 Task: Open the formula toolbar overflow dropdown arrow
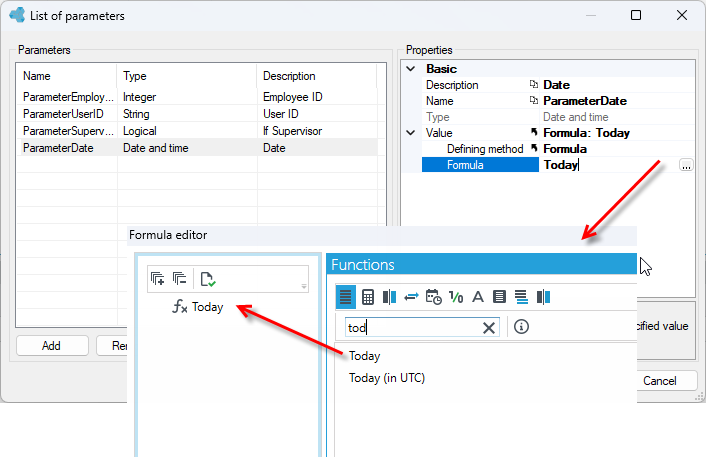point(304,286)
